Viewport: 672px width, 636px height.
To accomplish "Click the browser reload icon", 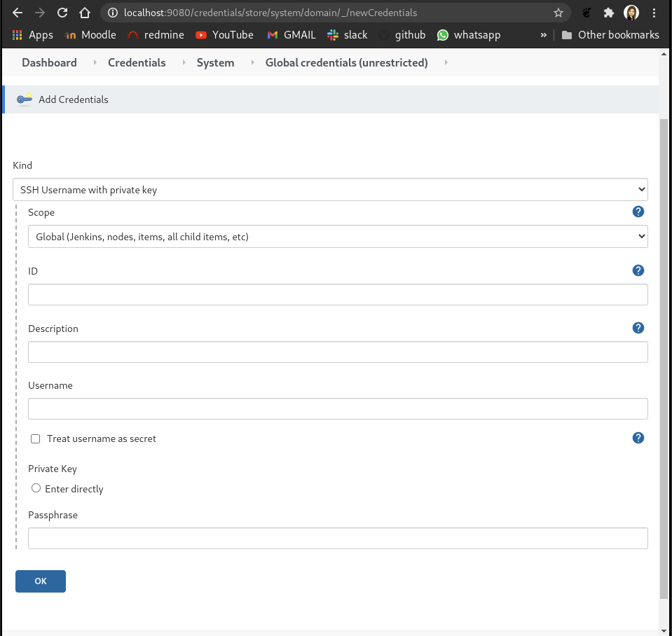I will tap(62, 13).
